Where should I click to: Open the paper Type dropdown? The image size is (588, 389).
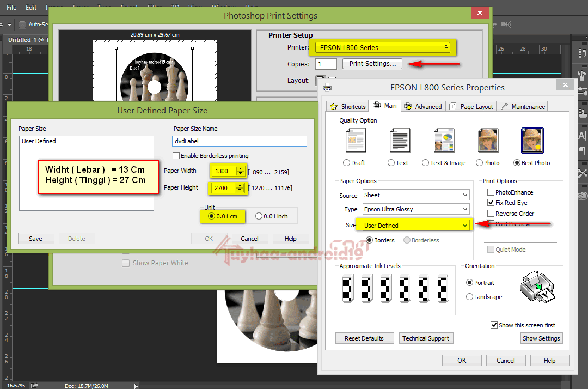tap(416, 209)
